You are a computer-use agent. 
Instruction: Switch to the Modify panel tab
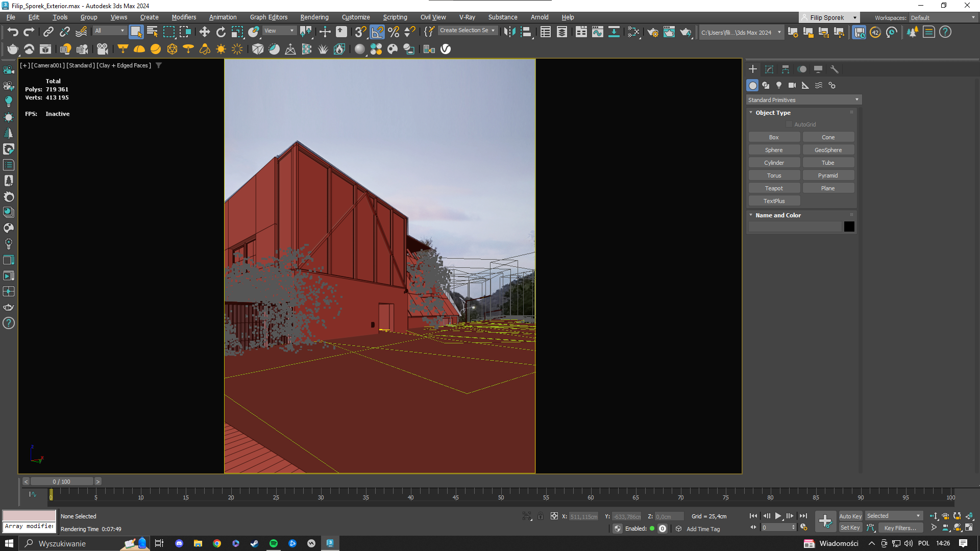click(x=769, y=69)
